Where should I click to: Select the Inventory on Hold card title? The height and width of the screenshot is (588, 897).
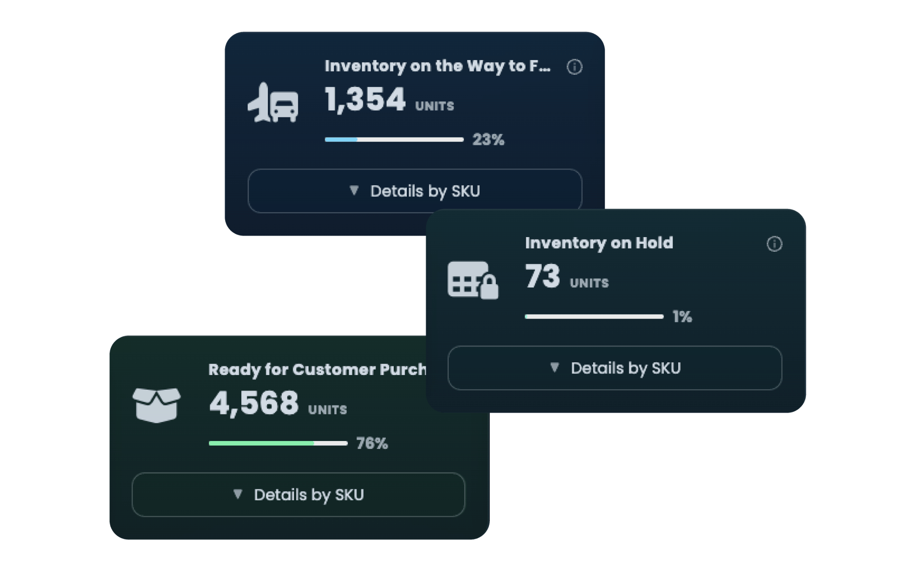pos(600,243)
